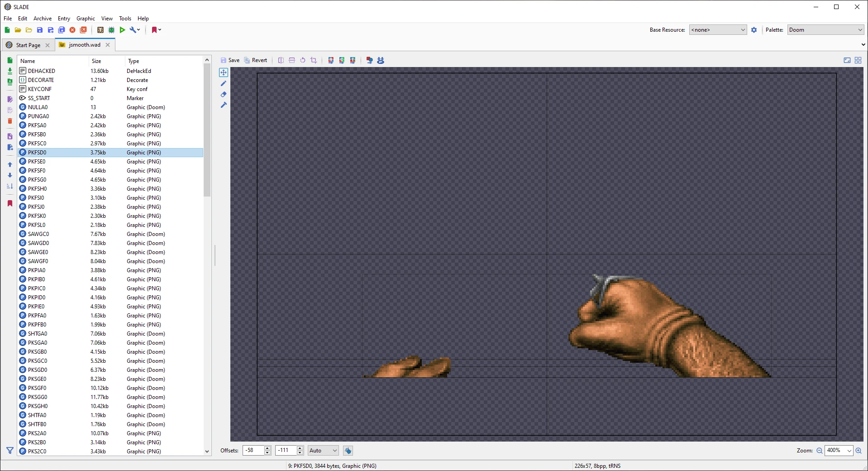The height and width of the screenshot is (471, 868).
Task: Click the Crop icon in graphic toolbar
Action: click(314, 60)
